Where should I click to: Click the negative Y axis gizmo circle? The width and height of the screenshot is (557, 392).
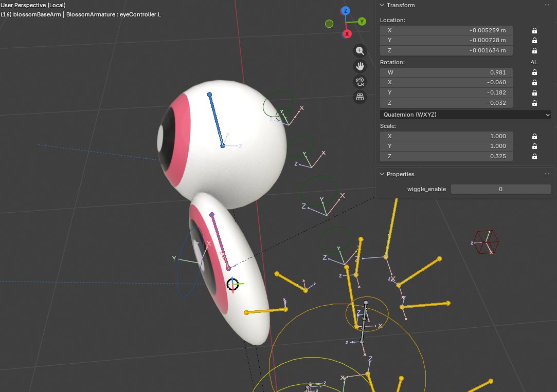click(x=329, y=24)
